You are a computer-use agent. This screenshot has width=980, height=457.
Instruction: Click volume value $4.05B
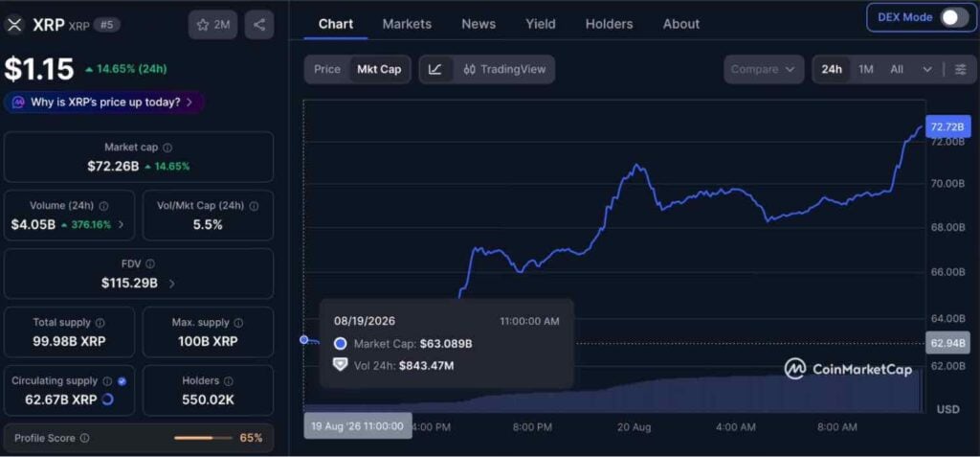[33, 225]
